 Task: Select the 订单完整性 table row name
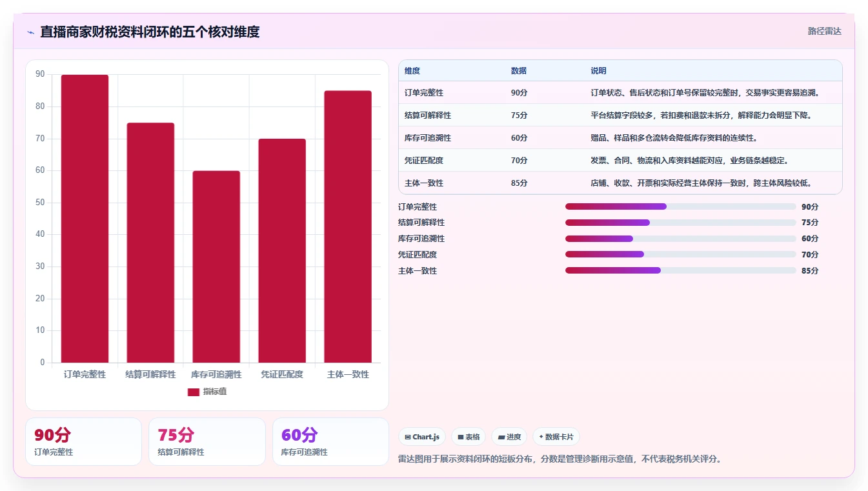point(424,93)
